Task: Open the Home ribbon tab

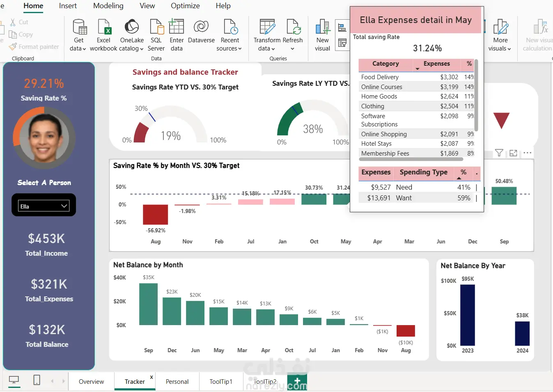Action: pos(33,6)
